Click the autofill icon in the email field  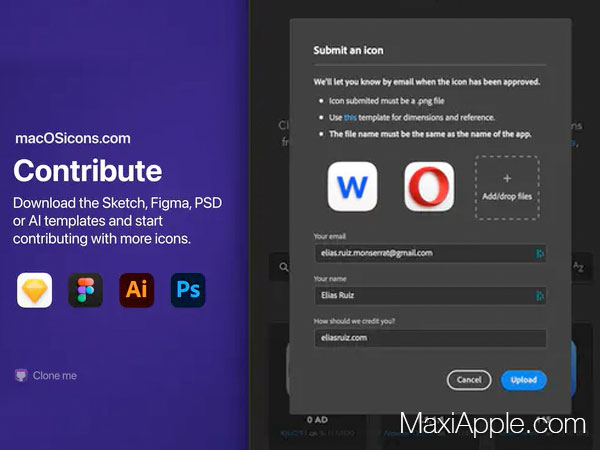539,253
